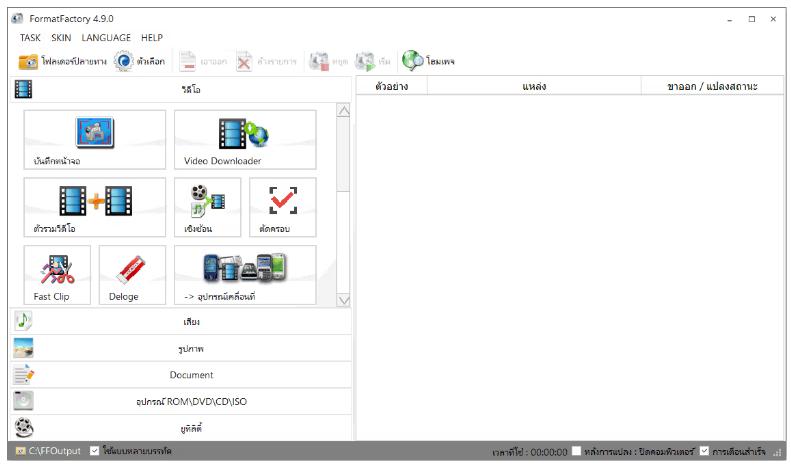Open the video joiner (ตัวรวมวิดีโอ) tile

(x=94, y=207)
